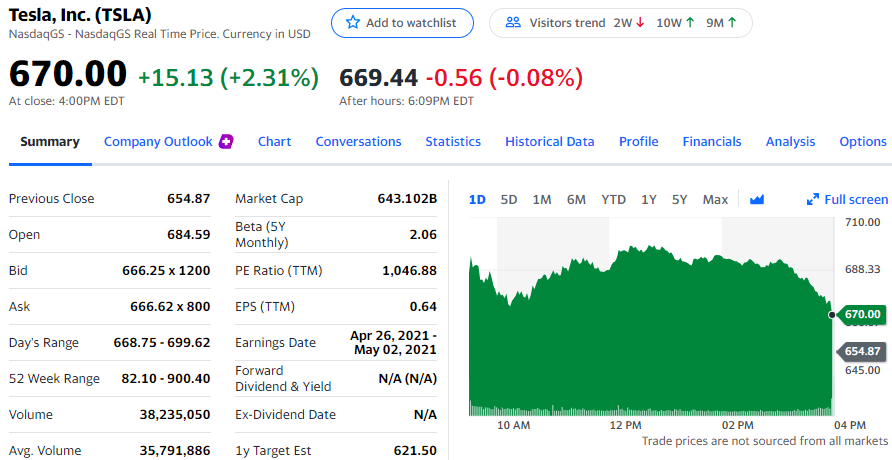892x460 pixels.
Task: Go to the Financials tab
Action: click(x=712, y=142)
